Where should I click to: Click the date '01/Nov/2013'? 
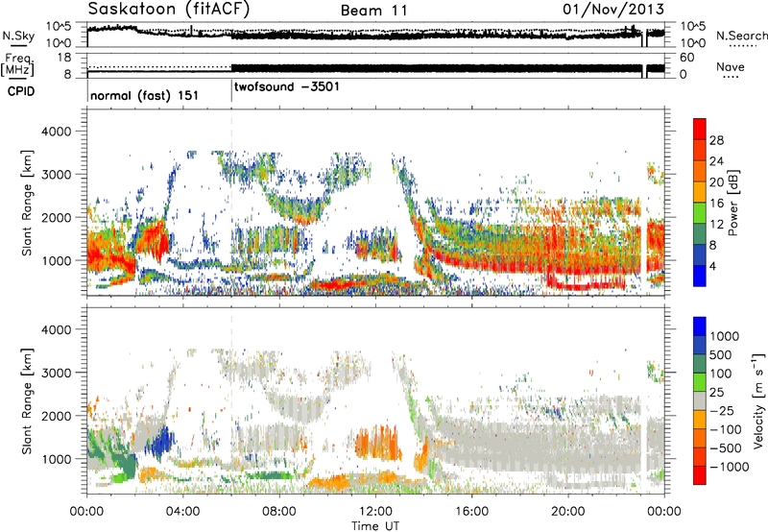click(613, 10)
